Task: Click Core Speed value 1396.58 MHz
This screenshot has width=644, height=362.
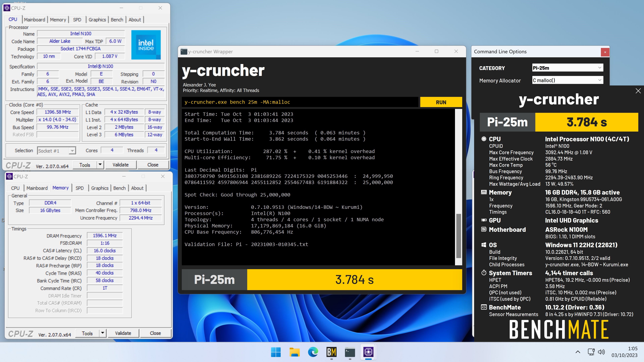Action: (x=58, y=112)
